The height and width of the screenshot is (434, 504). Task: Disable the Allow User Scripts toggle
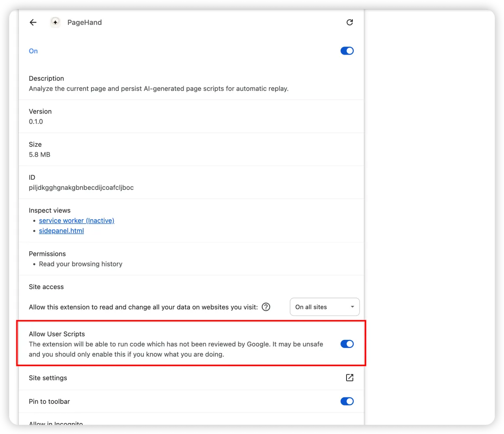coord(347,344)
